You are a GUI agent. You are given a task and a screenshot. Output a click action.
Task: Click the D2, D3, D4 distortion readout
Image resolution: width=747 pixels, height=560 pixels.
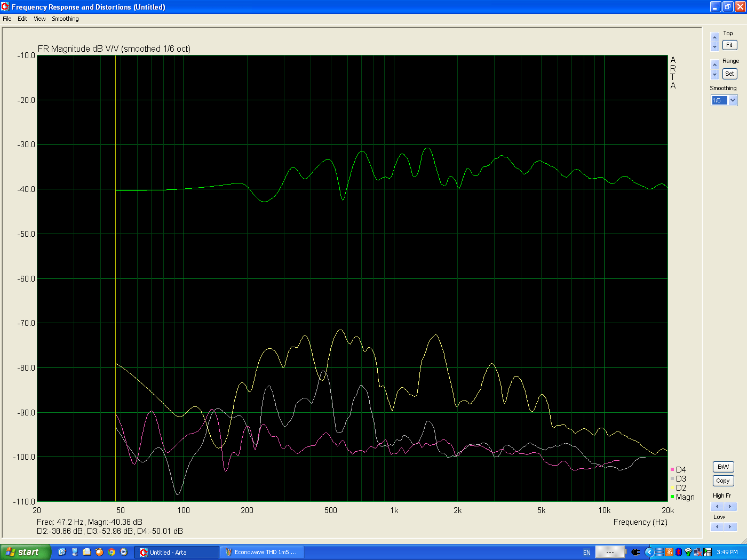(x=110, y=531)
